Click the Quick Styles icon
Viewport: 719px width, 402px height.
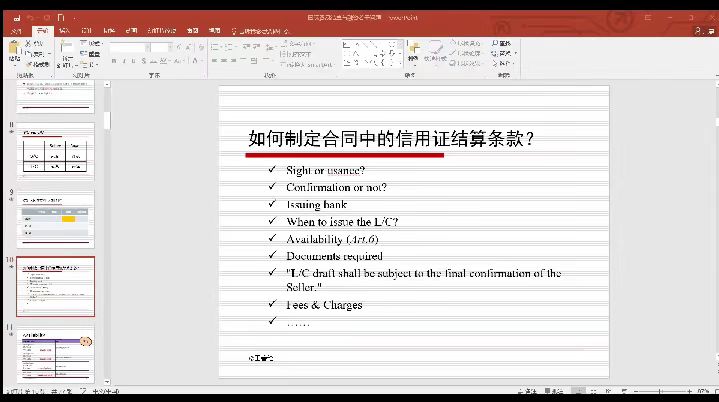(x=436, y=52)
